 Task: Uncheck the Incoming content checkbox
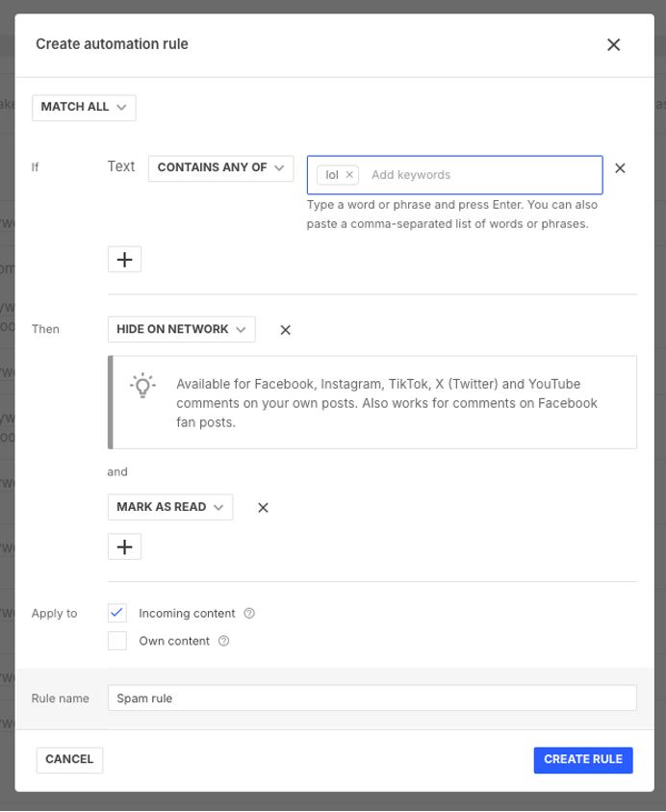pyautogui.click(x=117, y=613)
